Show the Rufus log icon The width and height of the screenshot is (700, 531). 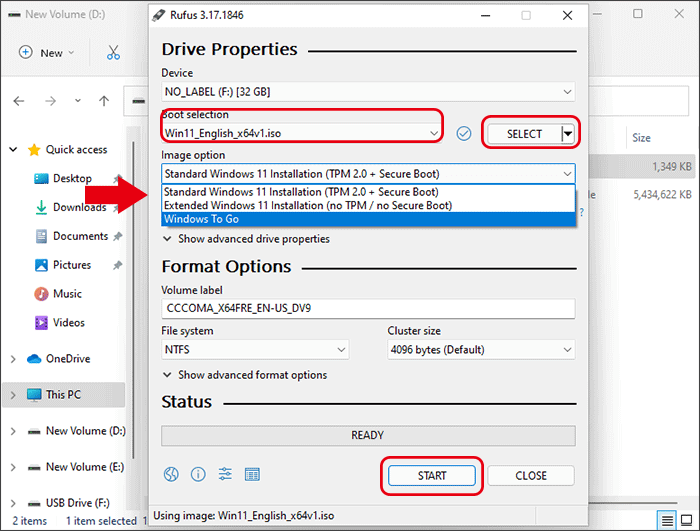tap(252, 474)
